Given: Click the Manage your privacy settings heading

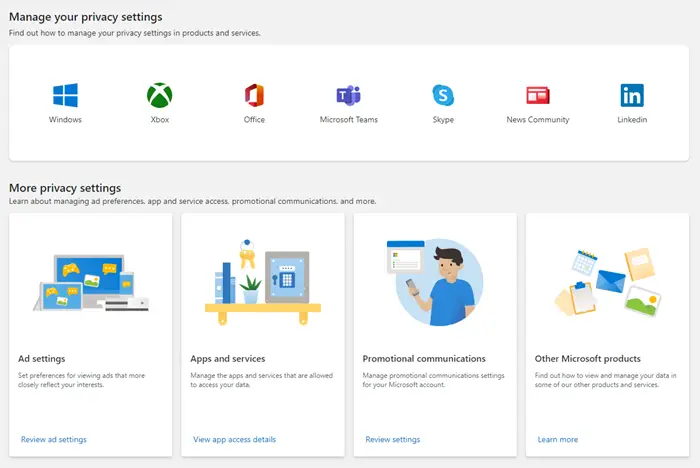Looking at the screenshot, I should pyautogui.click(x=86, y=17).
